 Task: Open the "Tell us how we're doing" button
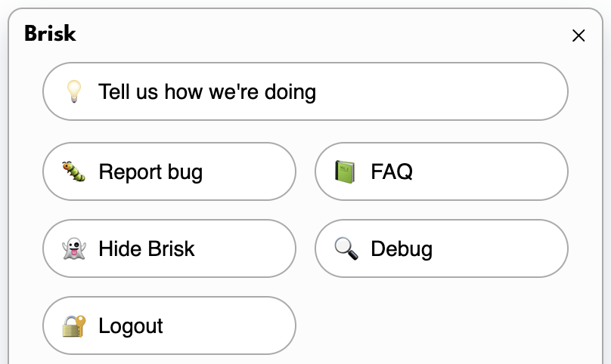[305, 91]
